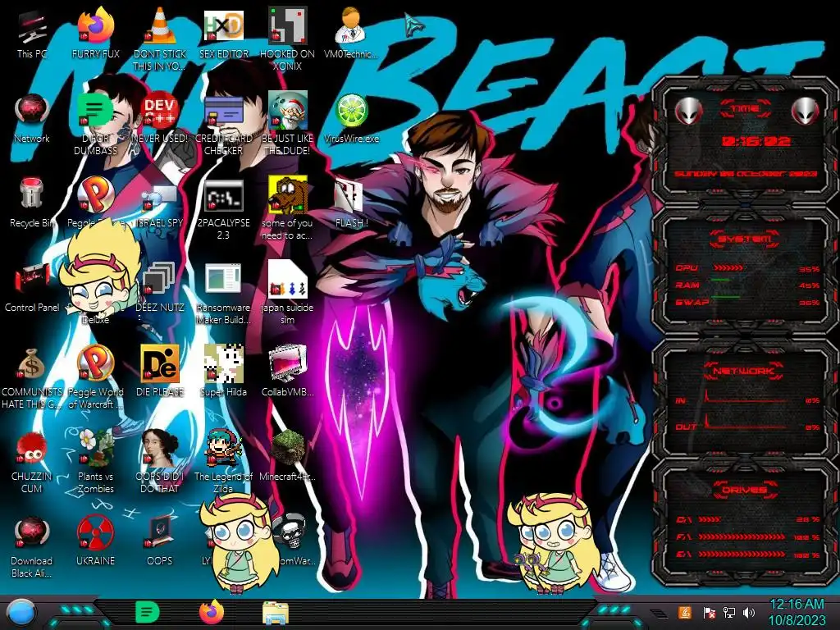Select the ISRAEL SPY desktop shortcut
Viewport: 840px width, 630px height.
click(160, 206)
